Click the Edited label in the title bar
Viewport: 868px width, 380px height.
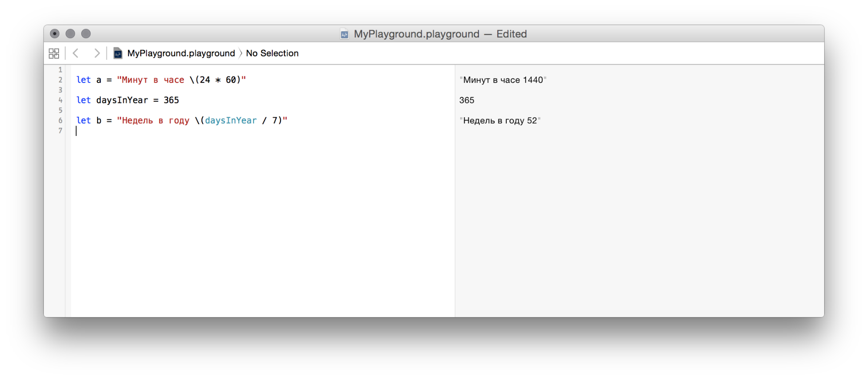pyautogui.click(x=512, y=34)
